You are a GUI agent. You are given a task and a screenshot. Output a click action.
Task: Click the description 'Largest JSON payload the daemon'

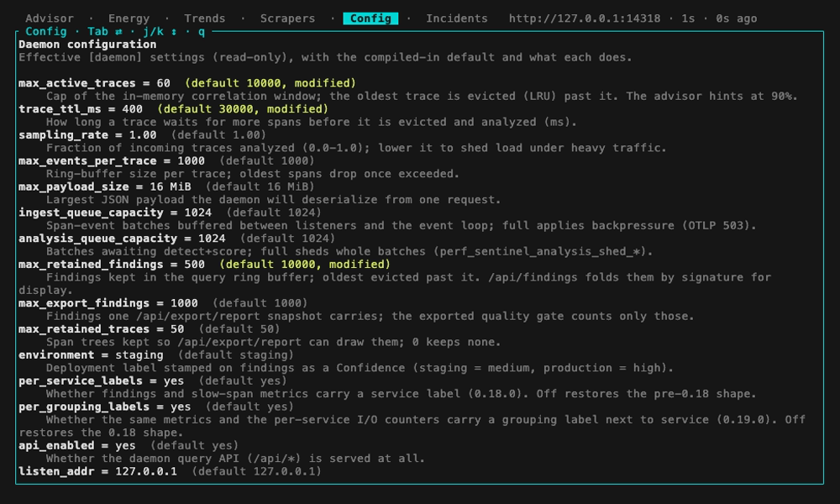[273, 199]
